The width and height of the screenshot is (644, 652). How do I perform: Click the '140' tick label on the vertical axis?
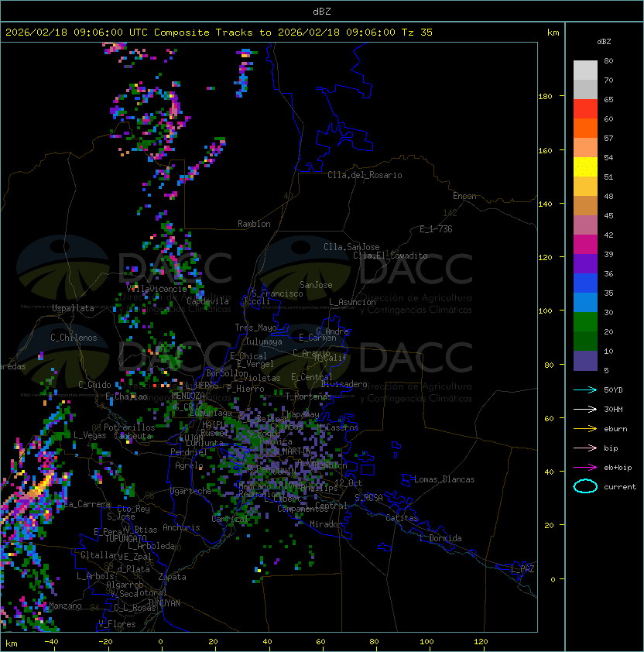tap(545, 204)
